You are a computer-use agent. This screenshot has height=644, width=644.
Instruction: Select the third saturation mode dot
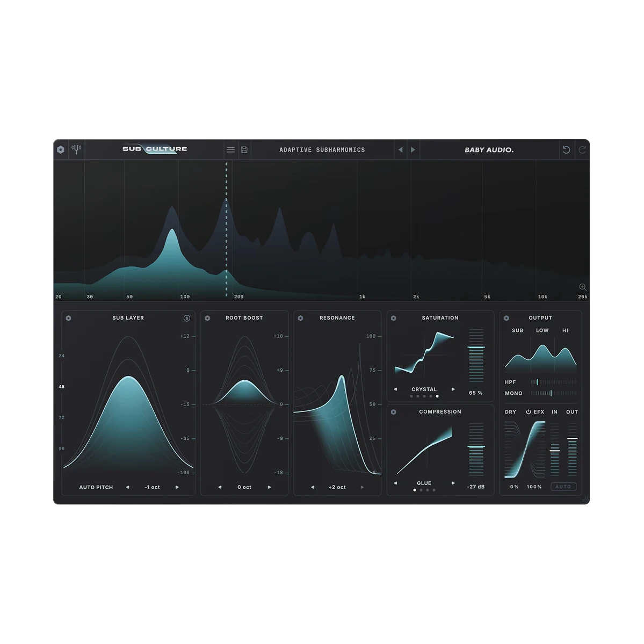coord(424,396)
